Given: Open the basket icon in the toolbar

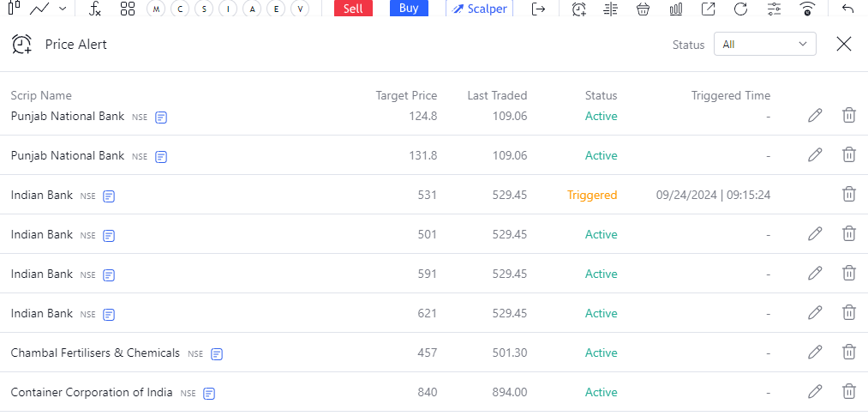Looking at the screenshot, I should 643,9.
